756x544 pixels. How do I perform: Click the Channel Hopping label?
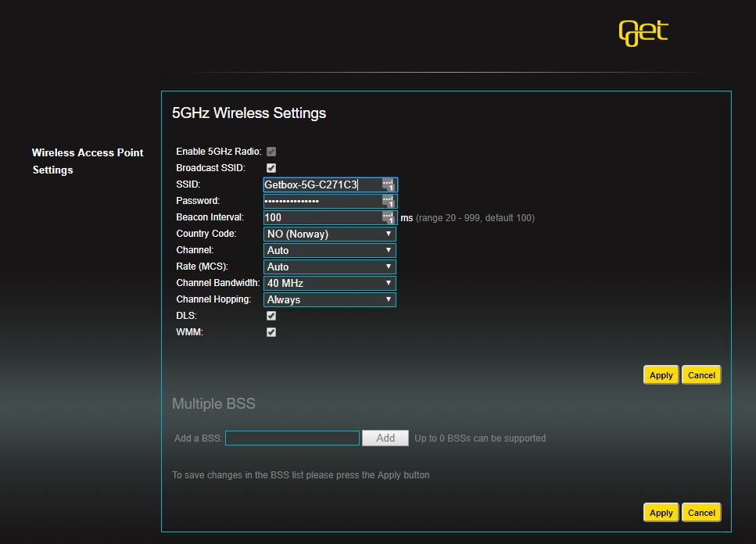pos(213,299)
